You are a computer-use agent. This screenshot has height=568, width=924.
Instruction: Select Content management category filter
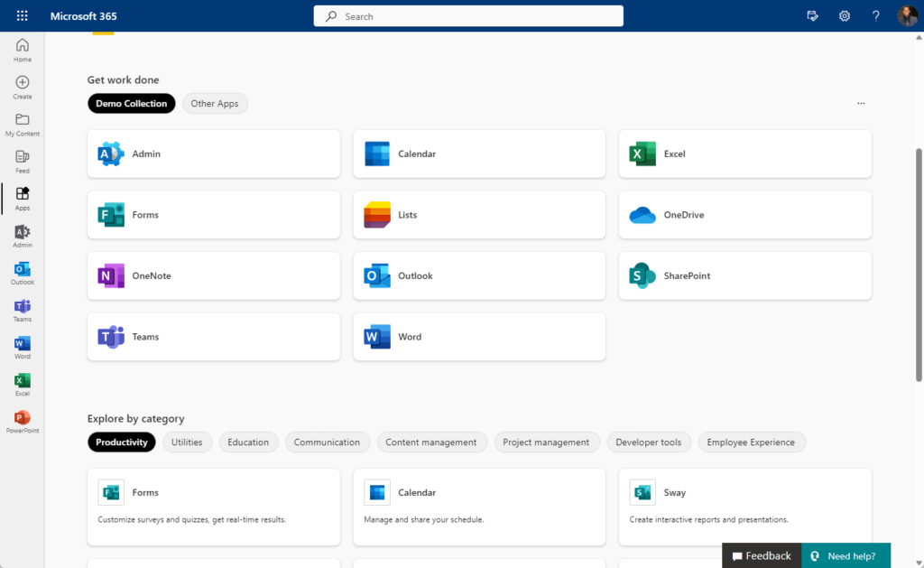coord(431,442)
